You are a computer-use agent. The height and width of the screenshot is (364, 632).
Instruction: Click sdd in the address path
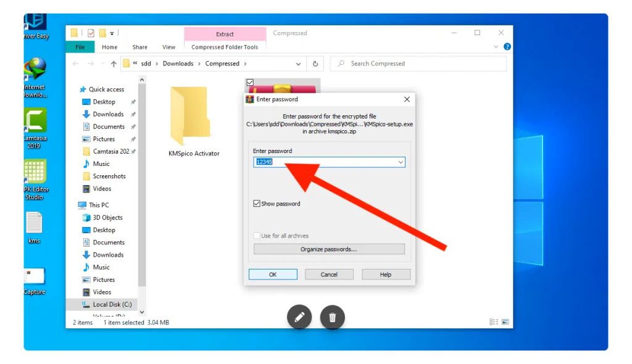click(x=146, y=64)
